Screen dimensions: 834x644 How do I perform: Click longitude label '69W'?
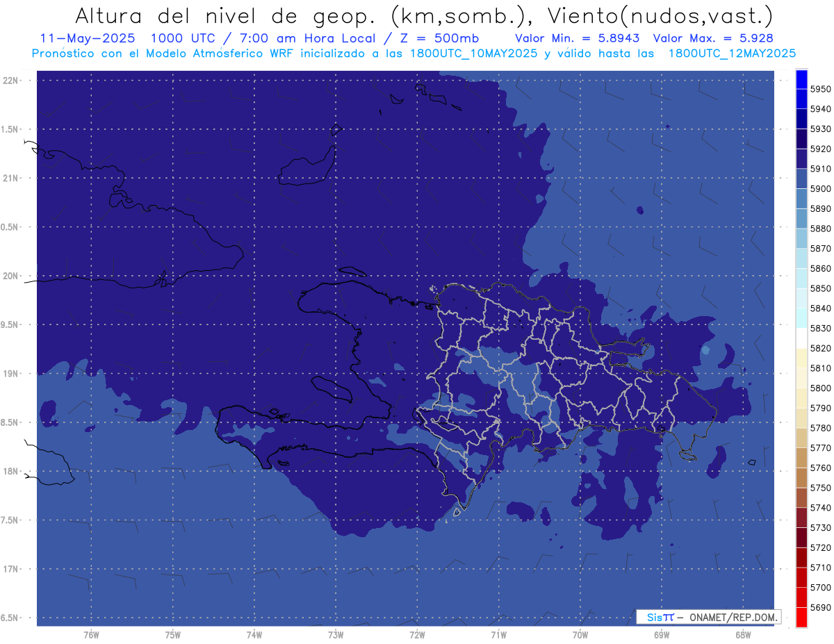[662, 634]
